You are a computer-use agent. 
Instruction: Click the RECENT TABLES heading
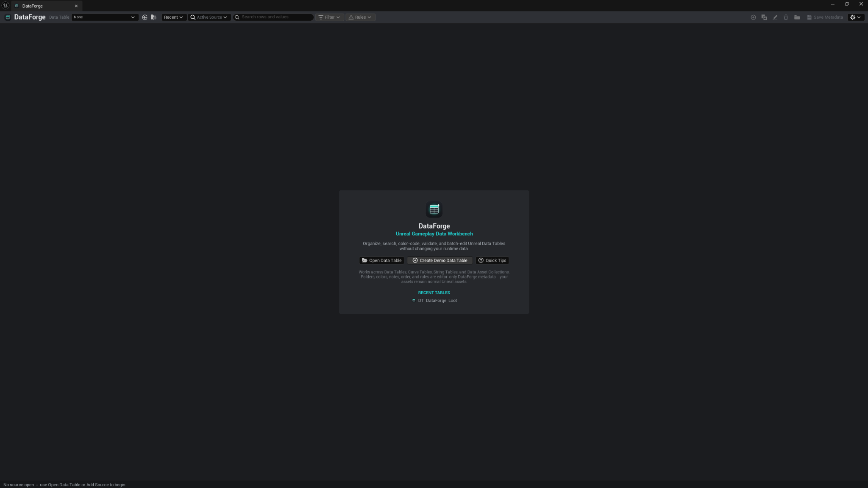click(434, 293)
